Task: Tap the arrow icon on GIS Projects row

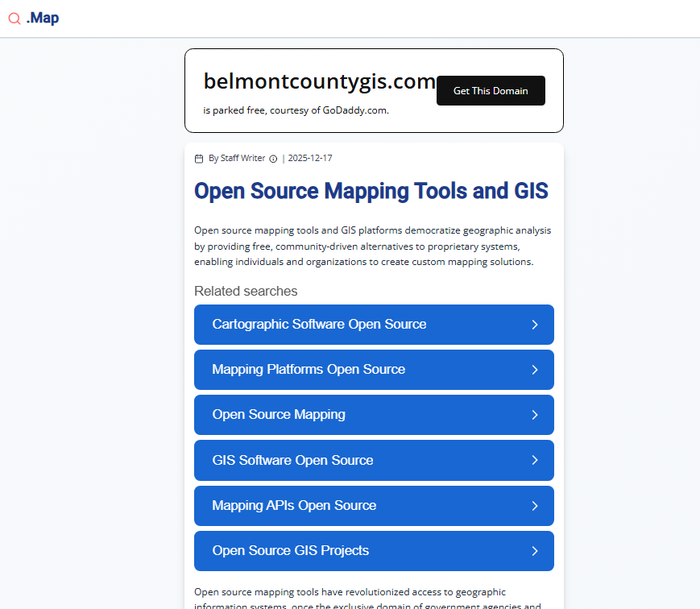Action: (x=535, y=551)
